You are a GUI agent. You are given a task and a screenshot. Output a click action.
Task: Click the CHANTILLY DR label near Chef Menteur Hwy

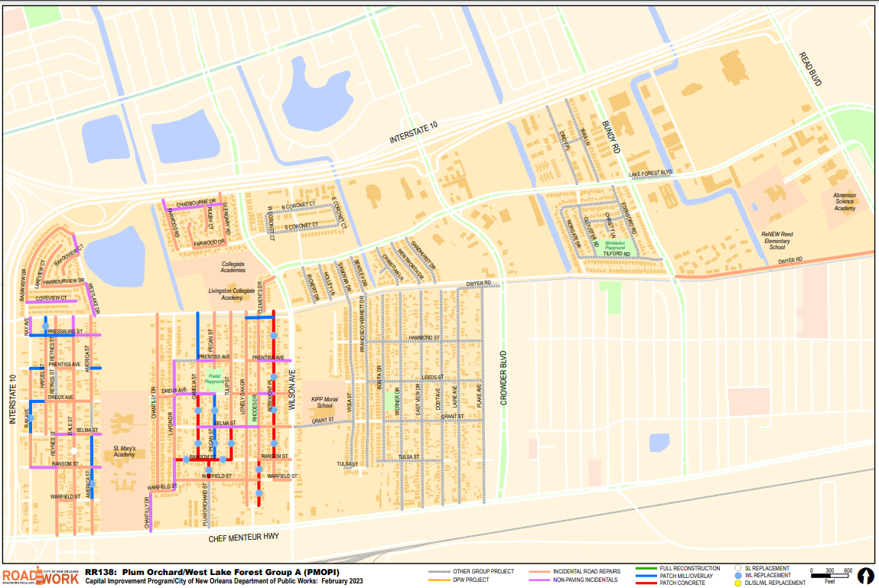(148, 513)
